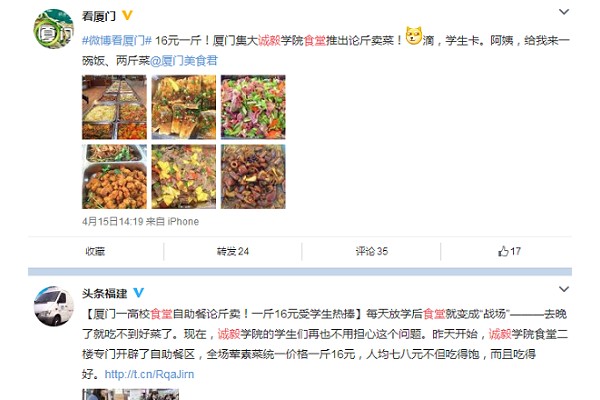
Task: Visit the @厦门美食君 mention
Action: coord(184,60)
